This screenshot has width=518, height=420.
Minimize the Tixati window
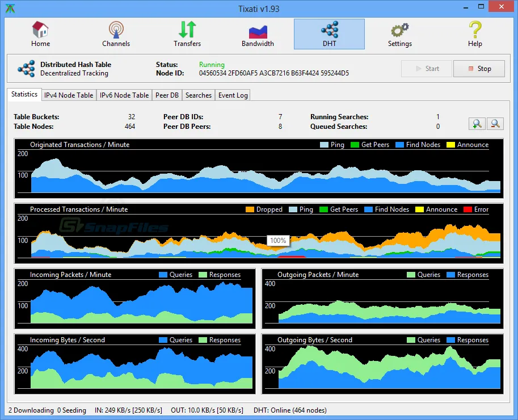tap(466, 7)
